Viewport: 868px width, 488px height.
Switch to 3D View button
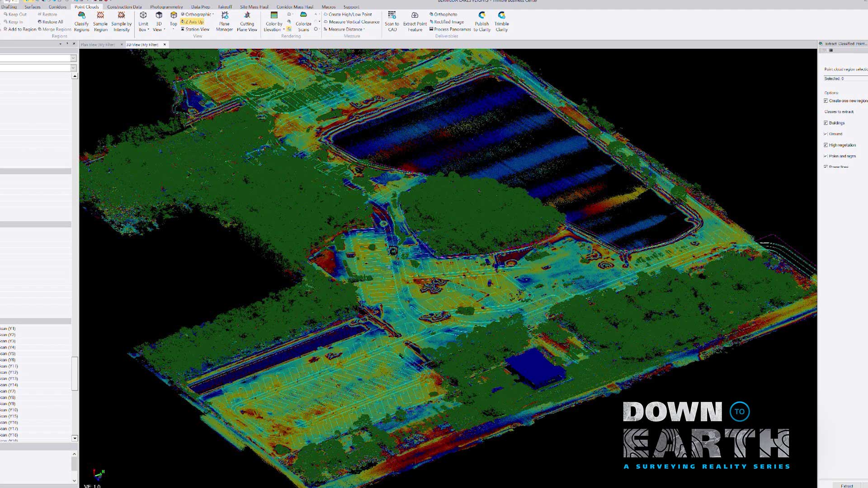[159, 22]
